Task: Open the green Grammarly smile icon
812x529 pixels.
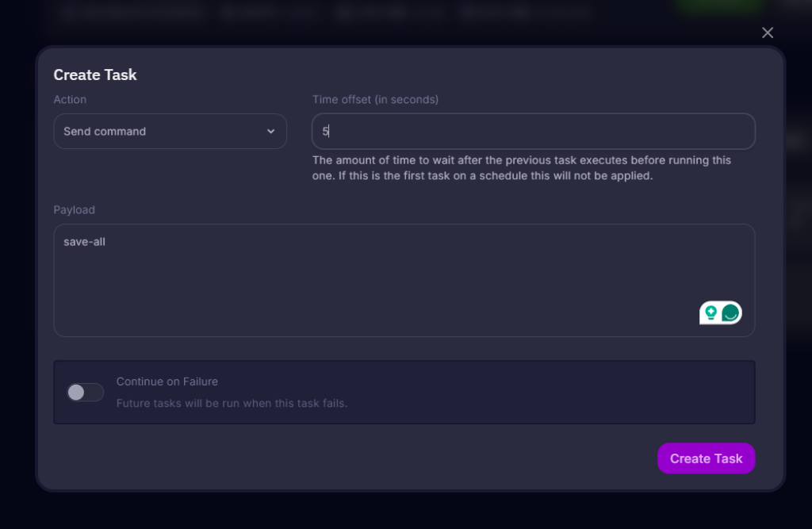Action: [730, 313]
